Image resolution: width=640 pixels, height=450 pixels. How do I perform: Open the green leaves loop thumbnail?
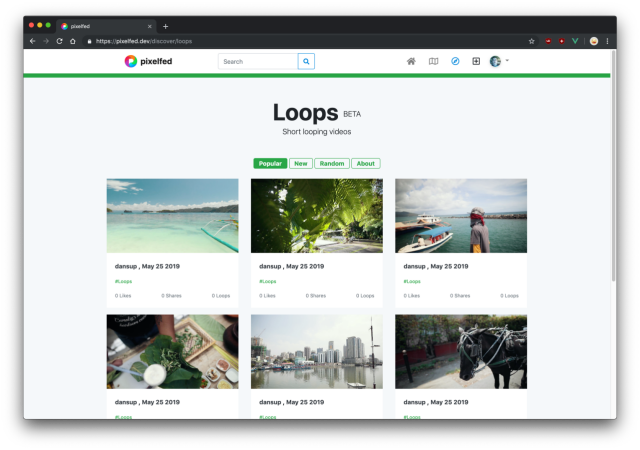pyautogui.click(x=317, y=216)
